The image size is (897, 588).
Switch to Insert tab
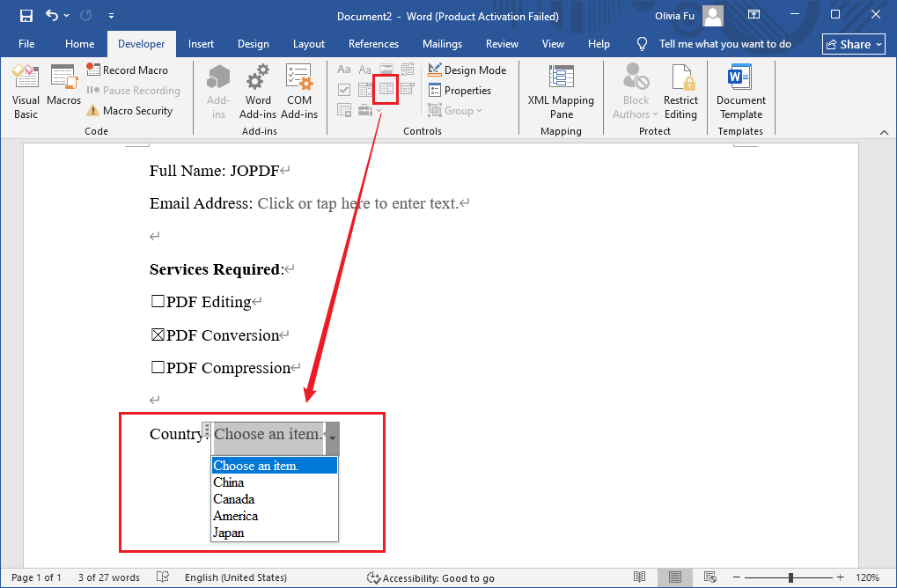point(201,44)
